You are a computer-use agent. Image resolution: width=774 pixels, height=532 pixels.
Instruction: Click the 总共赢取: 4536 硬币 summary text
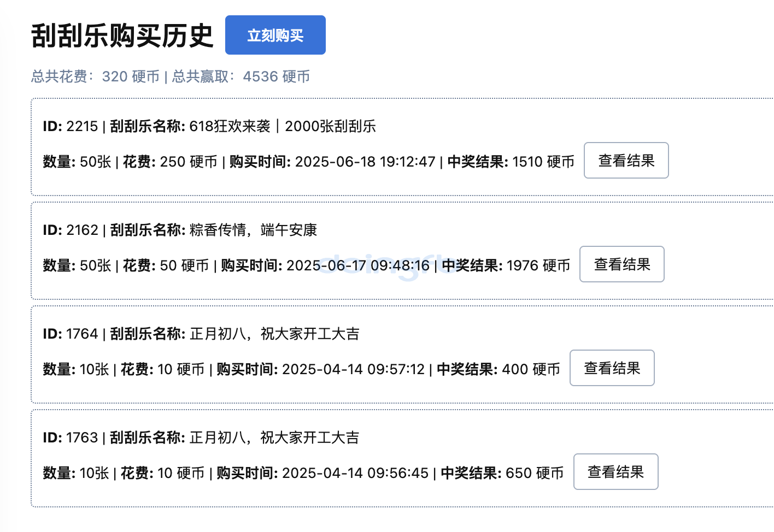coord(241,76)
